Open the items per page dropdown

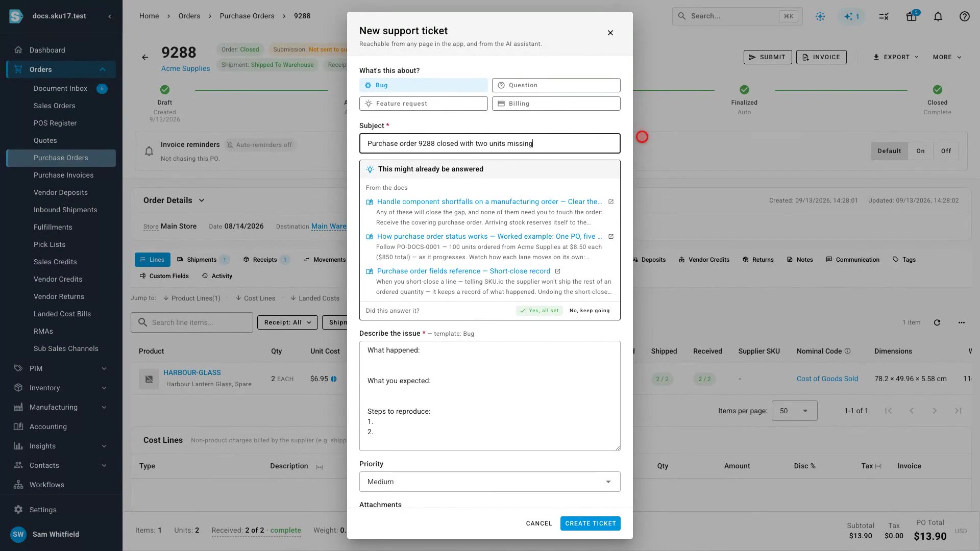click(795, 411)
